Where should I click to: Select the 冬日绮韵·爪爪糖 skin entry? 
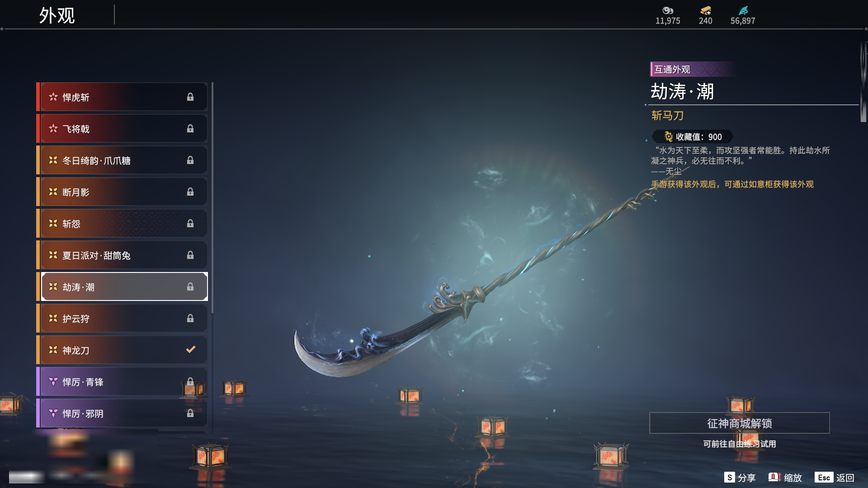(122, 160)
